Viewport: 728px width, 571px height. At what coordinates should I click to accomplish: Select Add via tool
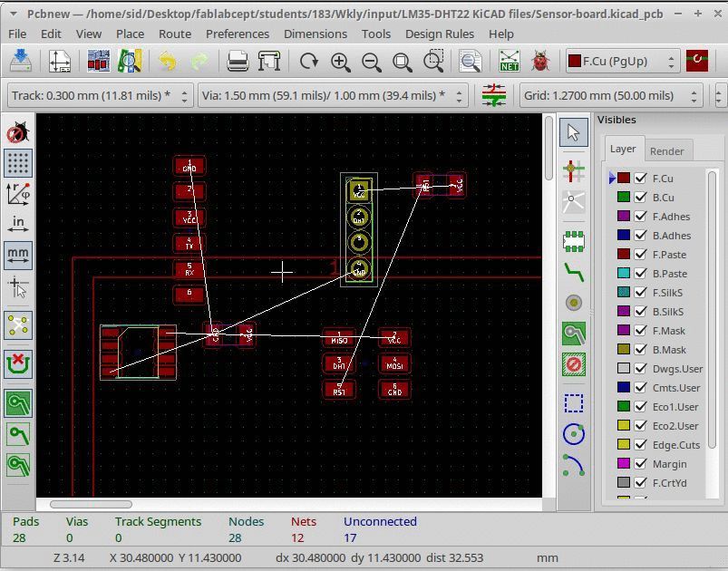[x=574, y=303]
